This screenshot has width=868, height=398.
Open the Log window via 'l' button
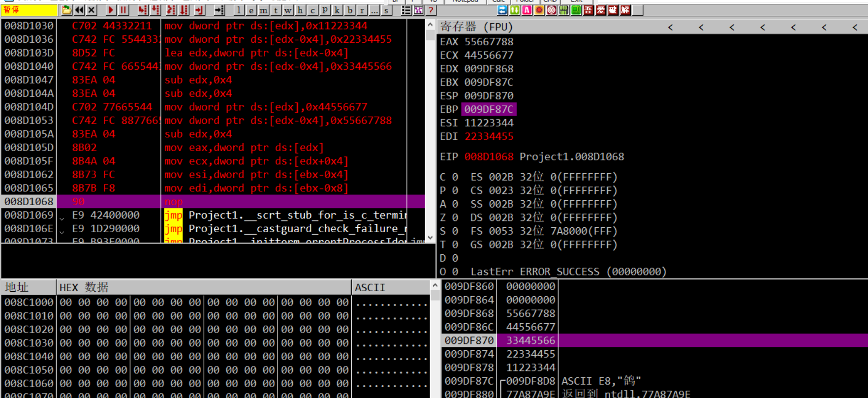239,10
